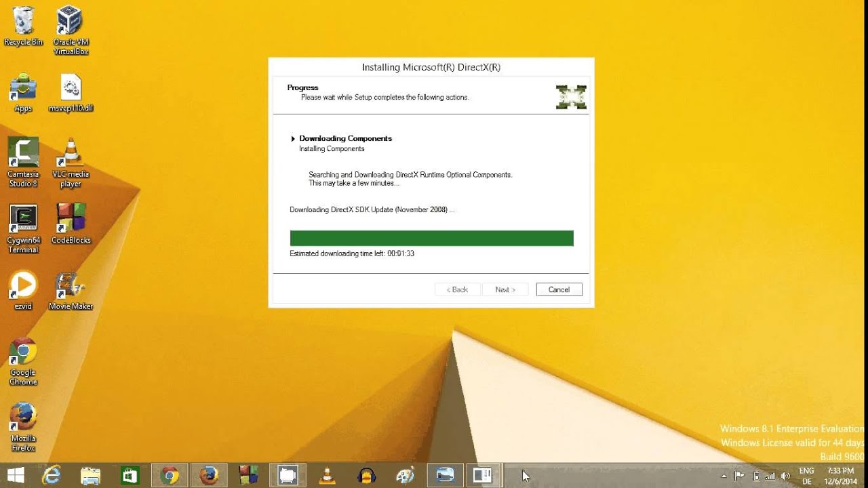Open Action Center flag in system tray
This screenshot has width=868, height=488.
(x=740, y=476)
